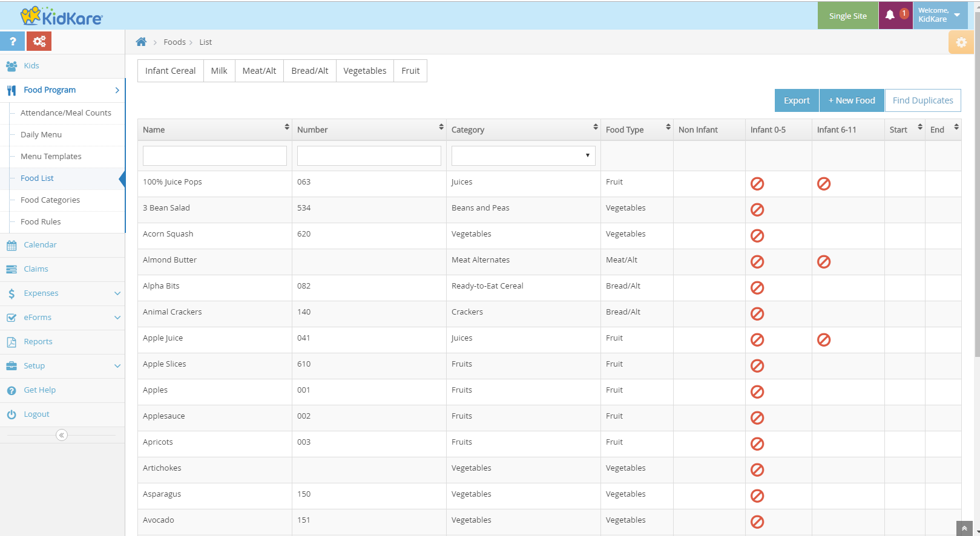Sort table by Category column arrows

tap(596, 127)
